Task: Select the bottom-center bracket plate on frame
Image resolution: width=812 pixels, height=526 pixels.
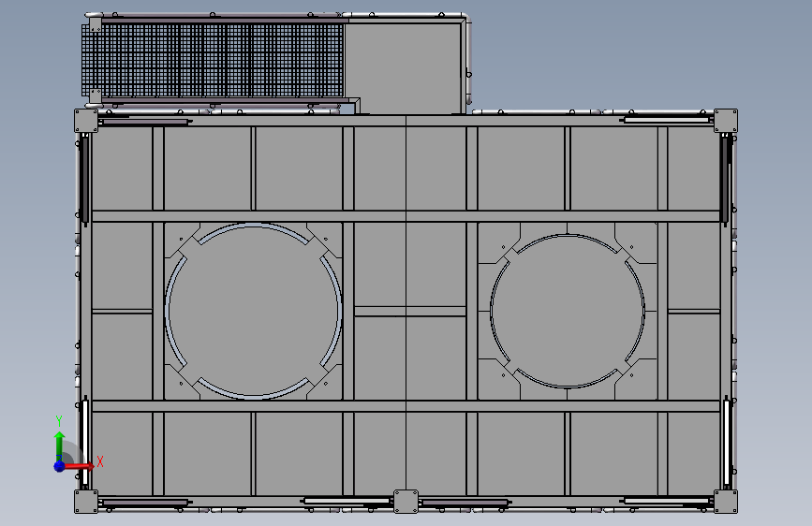Action: 406,502
